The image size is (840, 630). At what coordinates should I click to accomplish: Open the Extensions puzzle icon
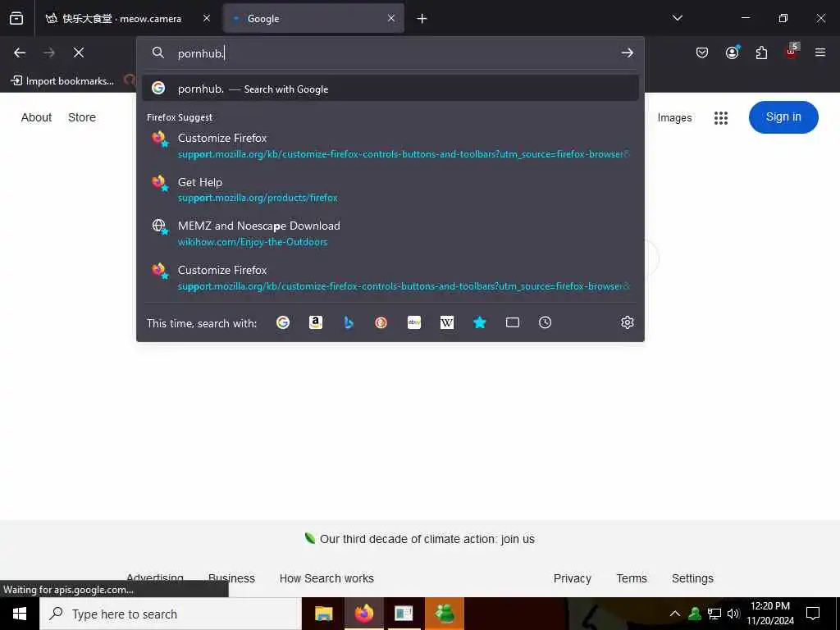[x=761, y=52]
